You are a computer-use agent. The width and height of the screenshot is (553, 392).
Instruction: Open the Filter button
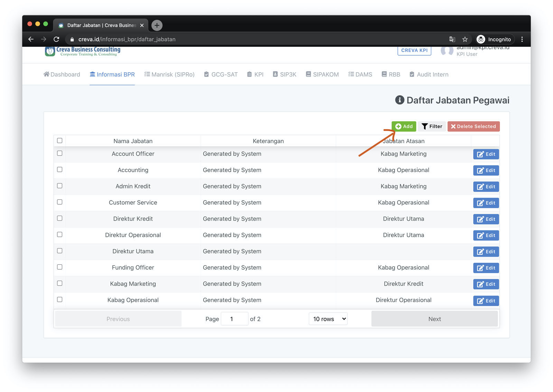click(432, 126)
